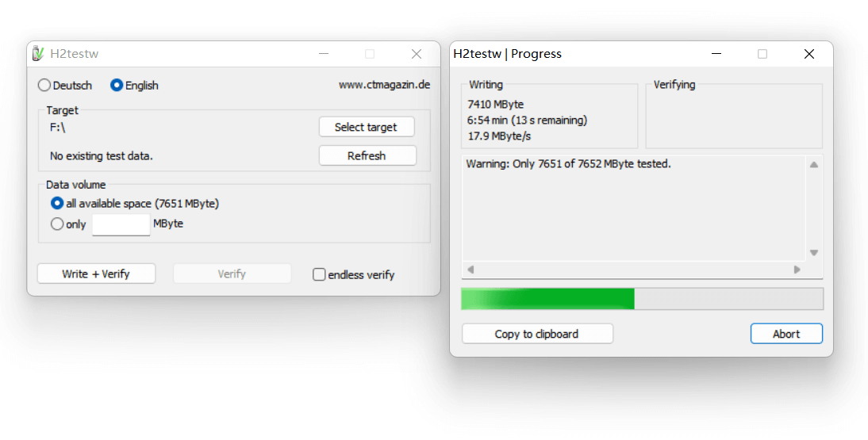Click the '6:54 min (13 s remaining)' text
The height and width of the screenshot is (440, 868).
point(527,120)
